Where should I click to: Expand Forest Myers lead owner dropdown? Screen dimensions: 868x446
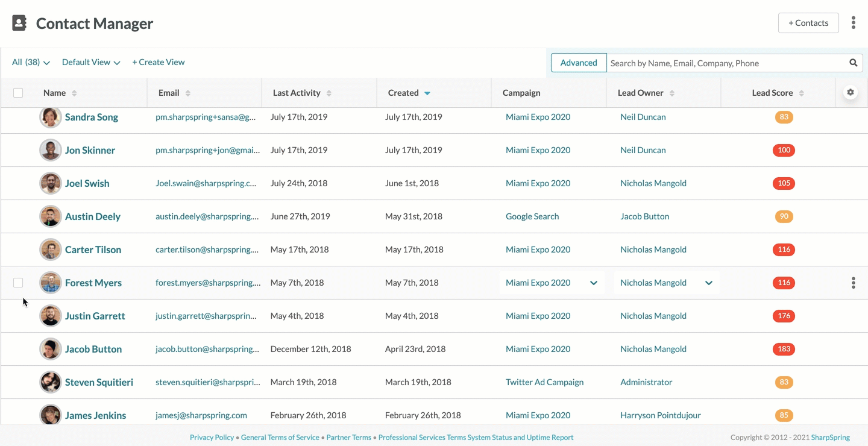point(709,283)
